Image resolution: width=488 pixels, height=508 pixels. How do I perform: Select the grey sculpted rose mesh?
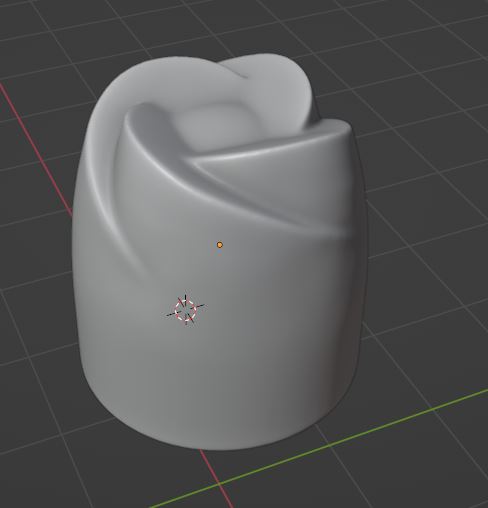click(220, 253)
